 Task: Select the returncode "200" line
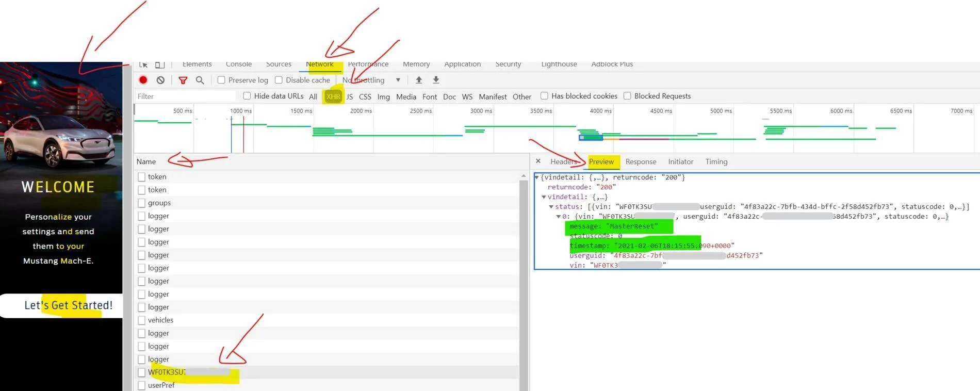(582, 187)
